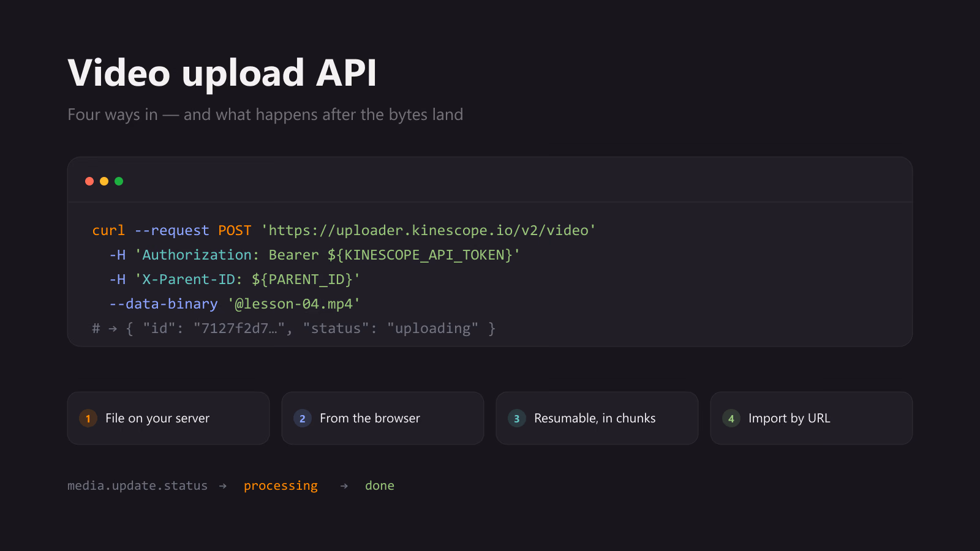
Task: Click the red window dot
Action: [x=89, y=181]
